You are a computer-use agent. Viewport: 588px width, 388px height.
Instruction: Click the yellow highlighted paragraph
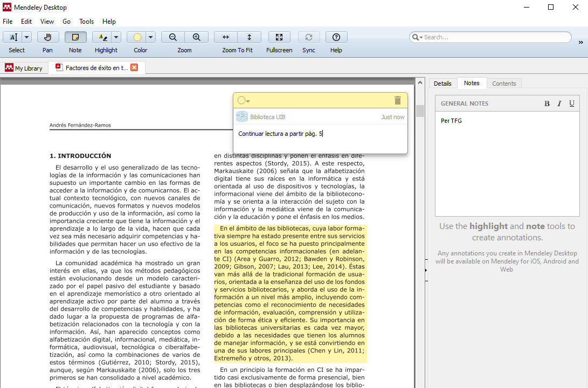(290, 293)
